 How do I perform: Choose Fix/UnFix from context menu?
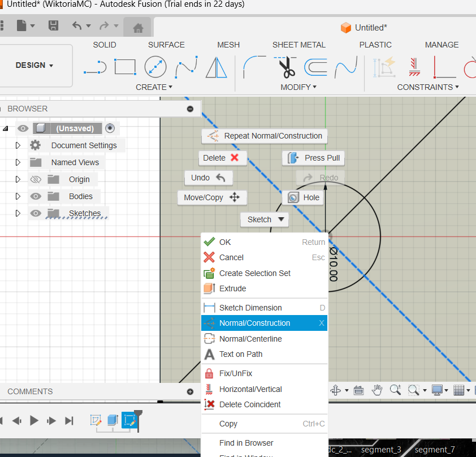click(264, 373)
